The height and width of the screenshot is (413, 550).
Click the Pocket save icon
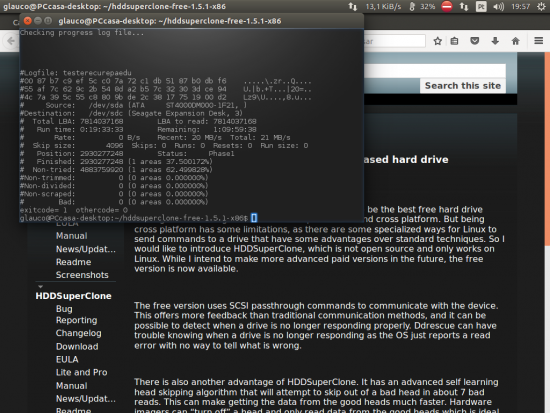pyautogui.click(x=475, y=41)
